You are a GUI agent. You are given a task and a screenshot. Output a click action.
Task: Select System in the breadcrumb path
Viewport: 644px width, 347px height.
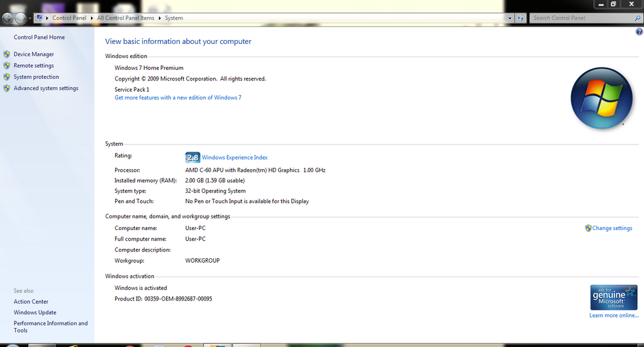[174, 18]
